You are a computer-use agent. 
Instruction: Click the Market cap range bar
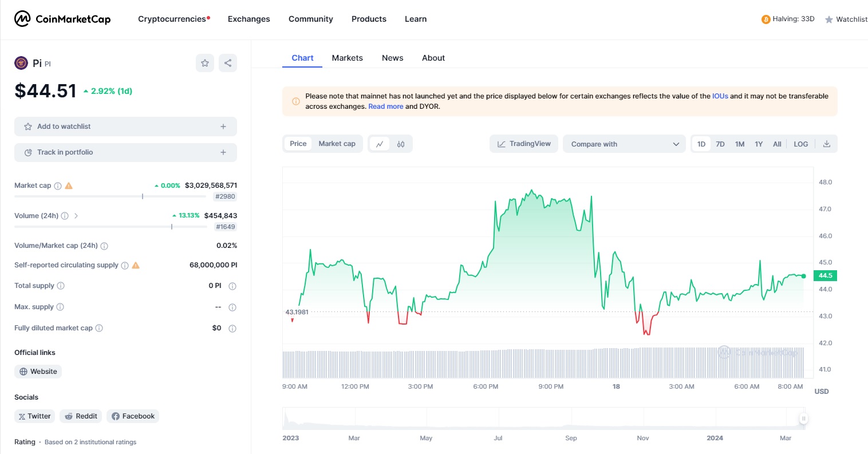(110, 196)
